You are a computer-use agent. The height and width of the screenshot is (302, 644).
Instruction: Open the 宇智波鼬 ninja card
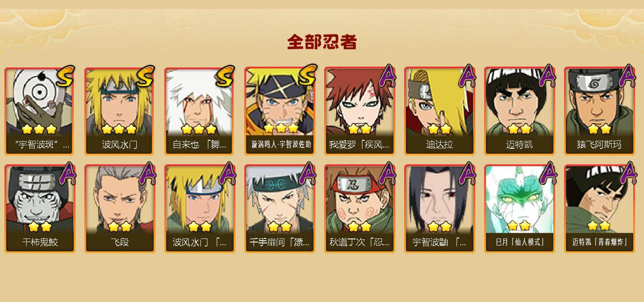click(440, 209)
